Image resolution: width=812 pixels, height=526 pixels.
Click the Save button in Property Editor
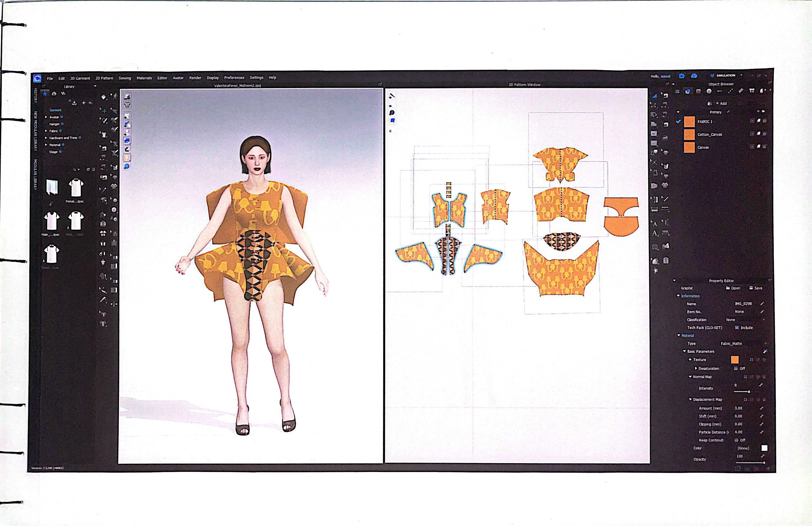coord(756,288)
